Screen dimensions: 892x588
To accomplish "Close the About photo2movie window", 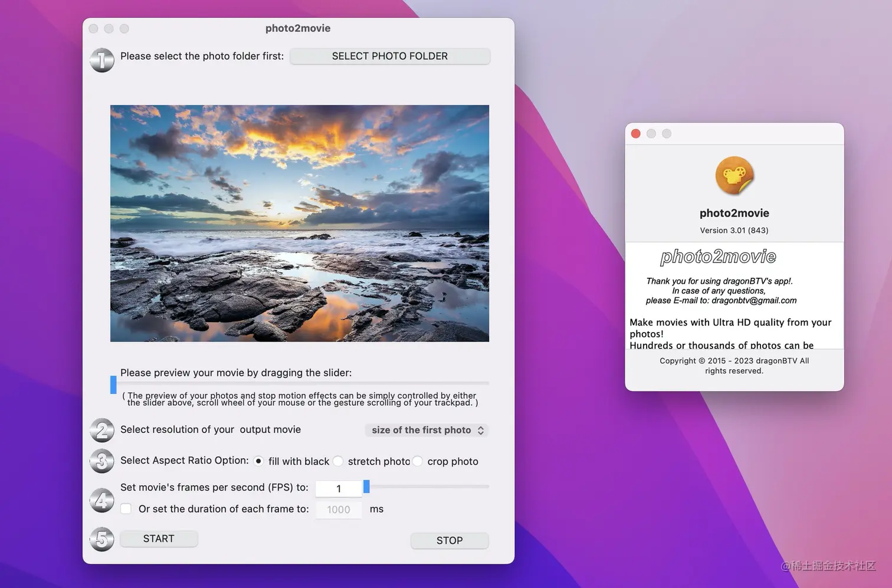I will pos(636,134).
